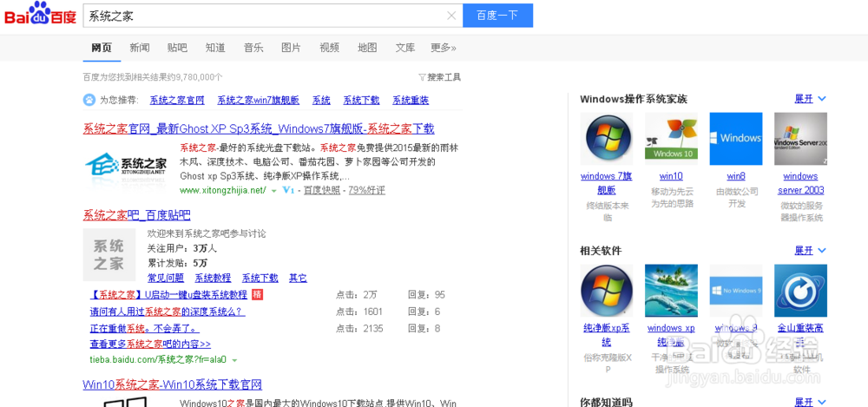Open the 文库 tab
868x407 pixels.
(x=405, y=48)
